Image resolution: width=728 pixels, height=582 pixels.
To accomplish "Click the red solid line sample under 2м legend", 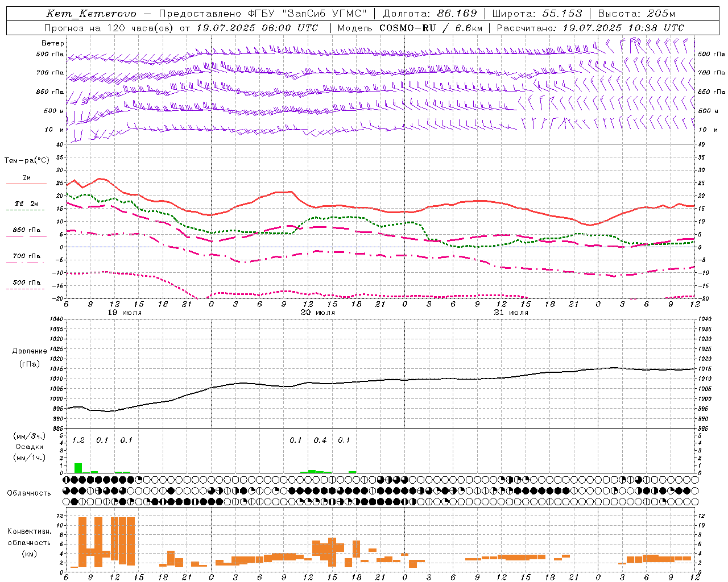I will point(26,184).
